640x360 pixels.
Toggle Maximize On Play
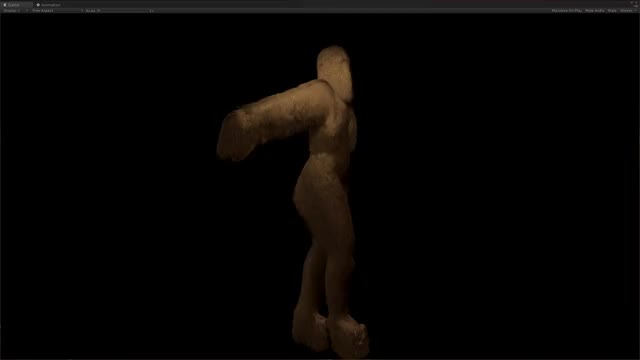(567, 11)
